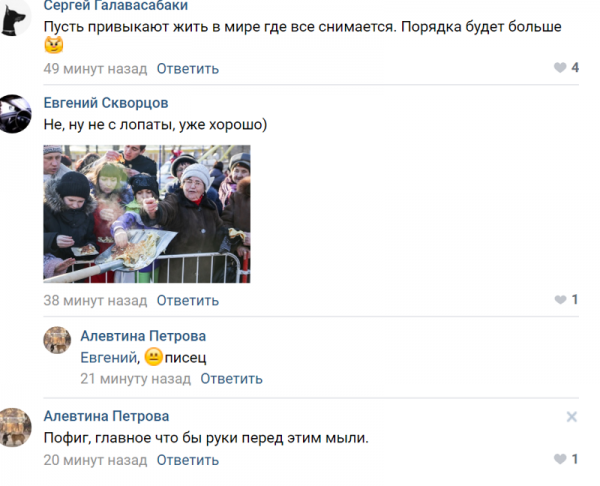Open Евгений Скворцов's profile name link

[x=106, y=103]
